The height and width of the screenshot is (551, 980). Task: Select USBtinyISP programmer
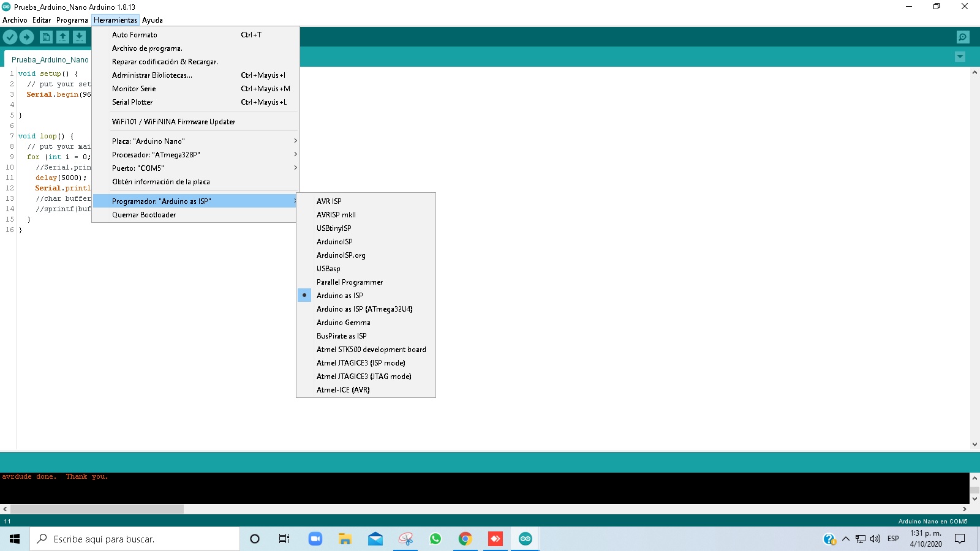click(x=366, y=228)
